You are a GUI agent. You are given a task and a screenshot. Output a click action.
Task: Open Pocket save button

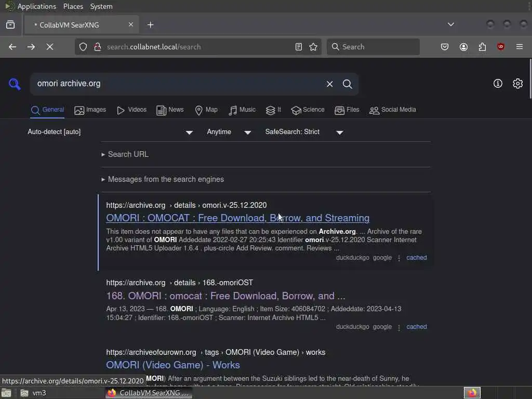point(445,47)
